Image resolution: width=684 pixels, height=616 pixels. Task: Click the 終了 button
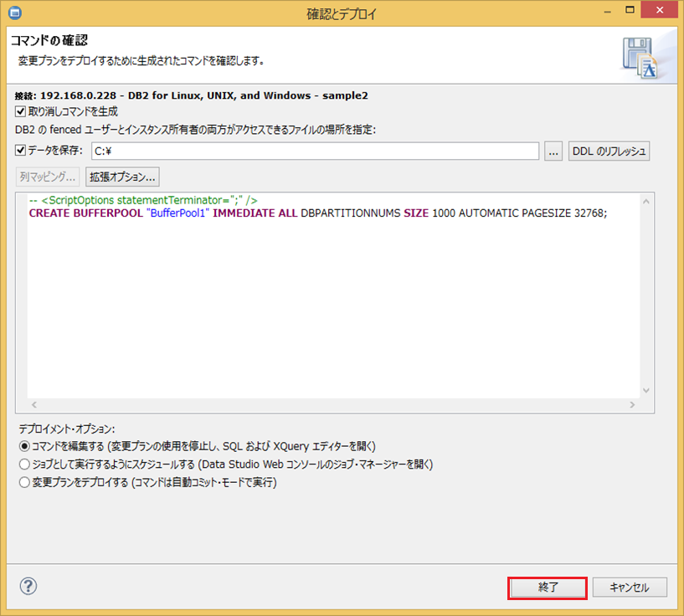pyautogui.click(x=548, y=588)
